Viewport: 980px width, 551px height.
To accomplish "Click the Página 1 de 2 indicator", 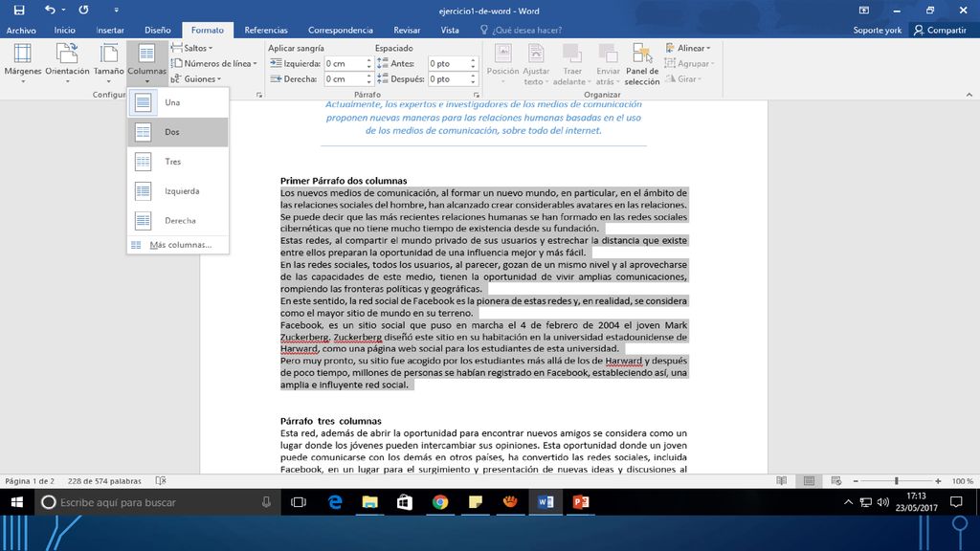I will 30,481.
